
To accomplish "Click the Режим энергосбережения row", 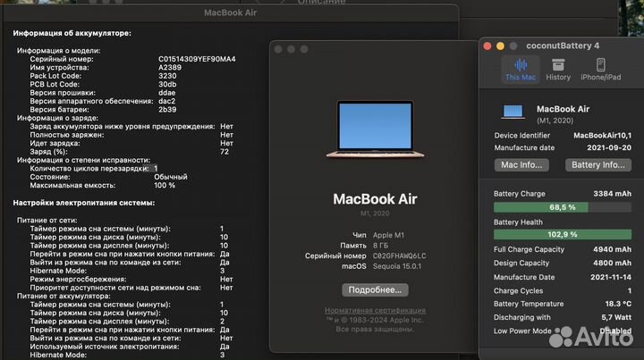I will 131,280.
